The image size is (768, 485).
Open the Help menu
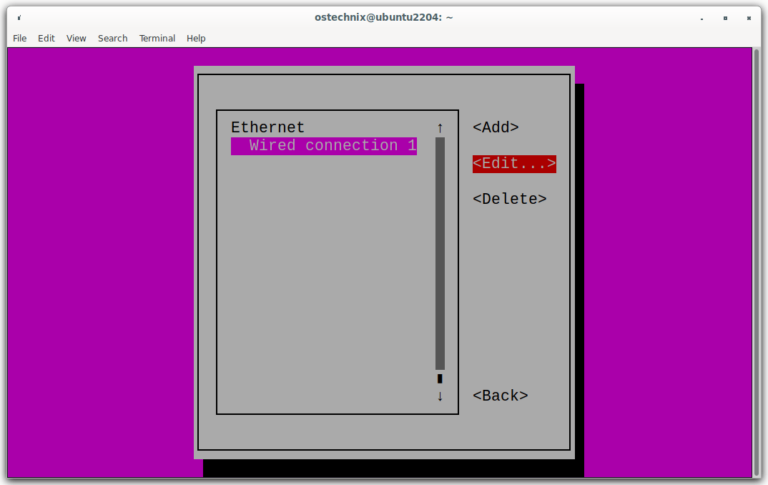(x=196, y=38)
